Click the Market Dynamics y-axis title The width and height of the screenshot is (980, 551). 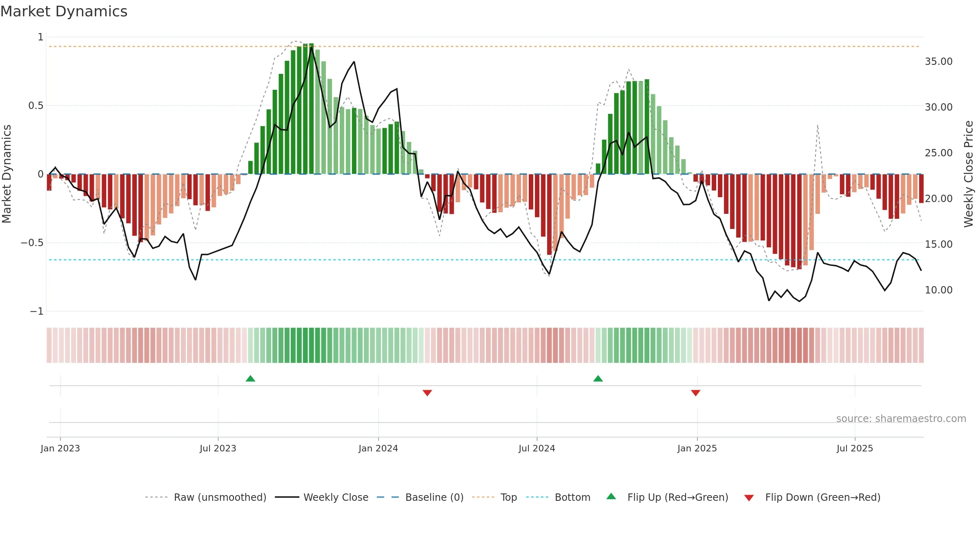(7, 174)
